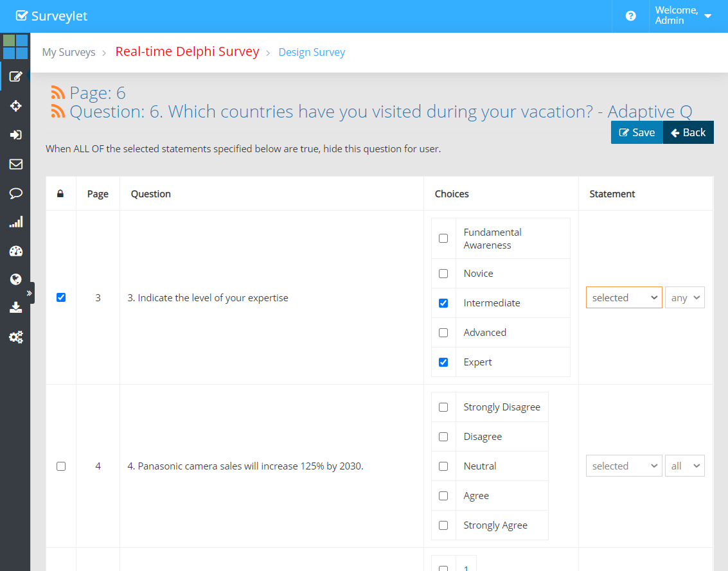Click the help question mark icon
Viewport: 728px width, 571px height.
tap(630, 16)
